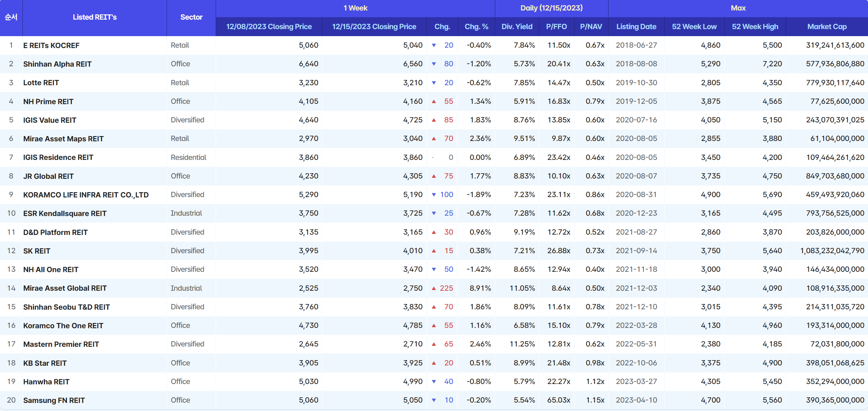Click the P/NAV column header
The image size is (868, 411).
coord(591,27)
